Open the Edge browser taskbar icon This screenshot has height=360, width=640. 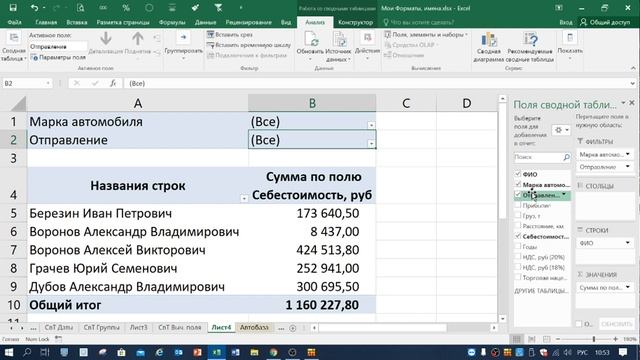click(159, 352)
